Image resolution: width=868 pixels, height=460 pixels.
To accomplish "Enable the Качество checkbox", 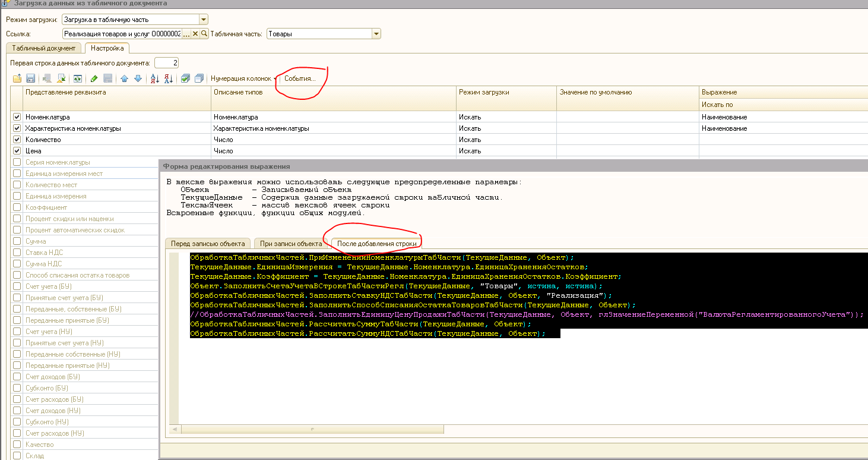I will click(x=17, y=445).
